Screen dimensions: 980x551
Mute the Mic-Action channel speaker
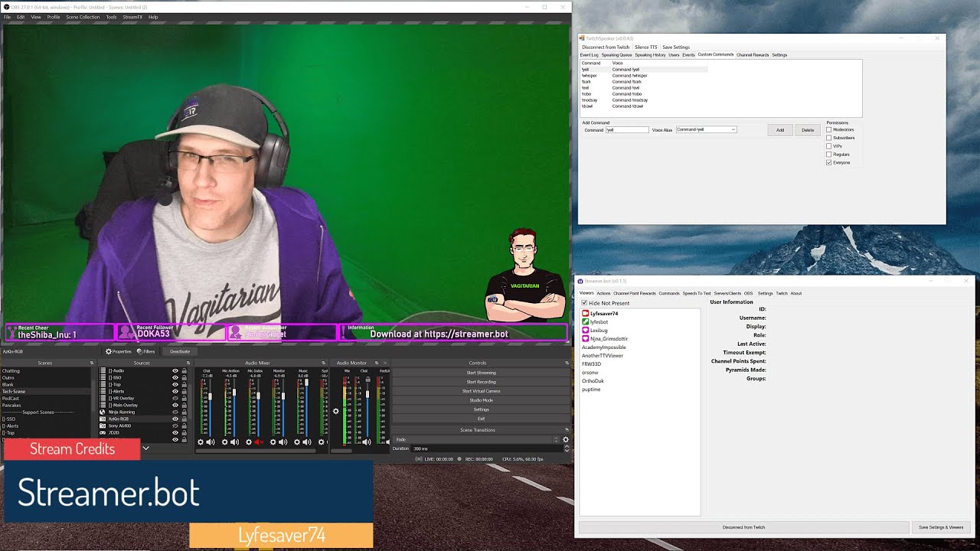(x=235, y=442)
